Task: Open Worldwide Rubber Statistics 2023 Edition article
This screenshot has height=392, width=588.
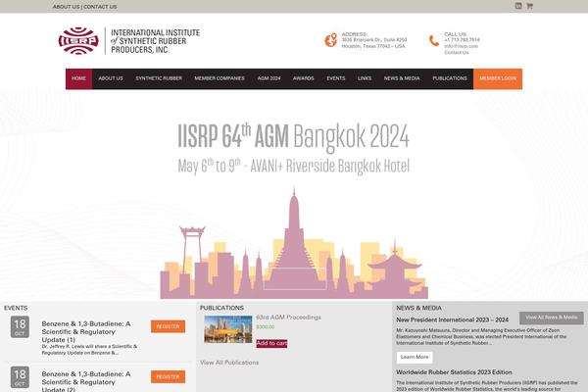Action: point(454,372)
